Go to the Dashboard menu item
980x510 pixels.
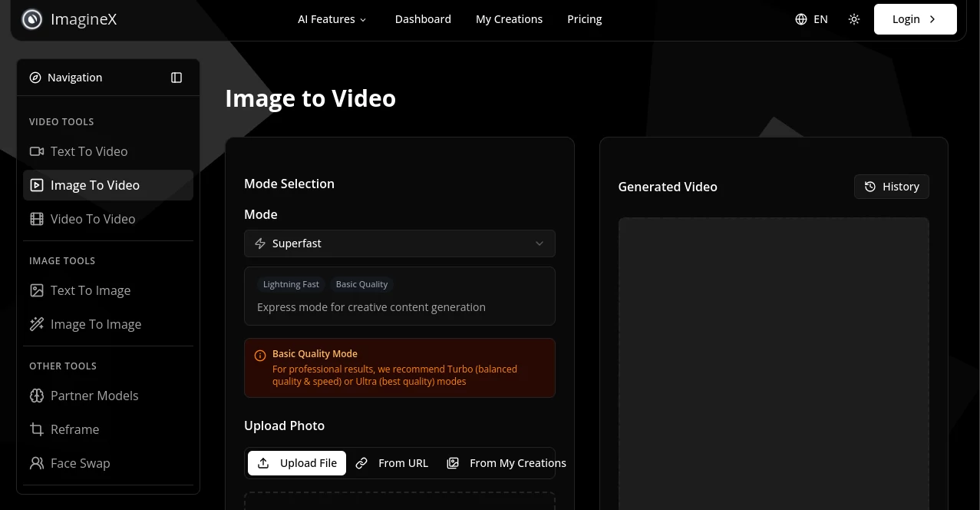pos(423,18)
